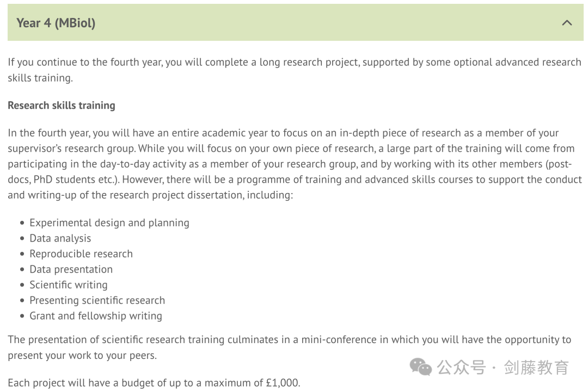Click the bullet dot before Data analysis
The image size is (588, 391).
[x=22, y=238]
